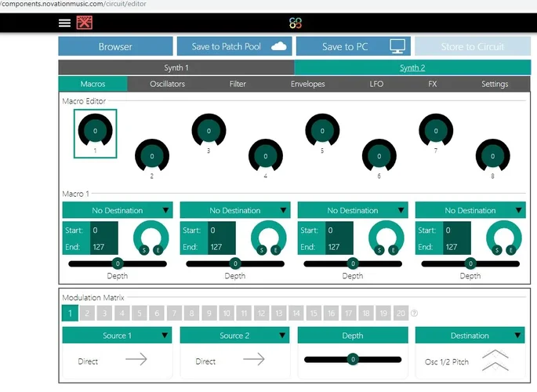Click the S handle on second range ring

click(262, 250)
